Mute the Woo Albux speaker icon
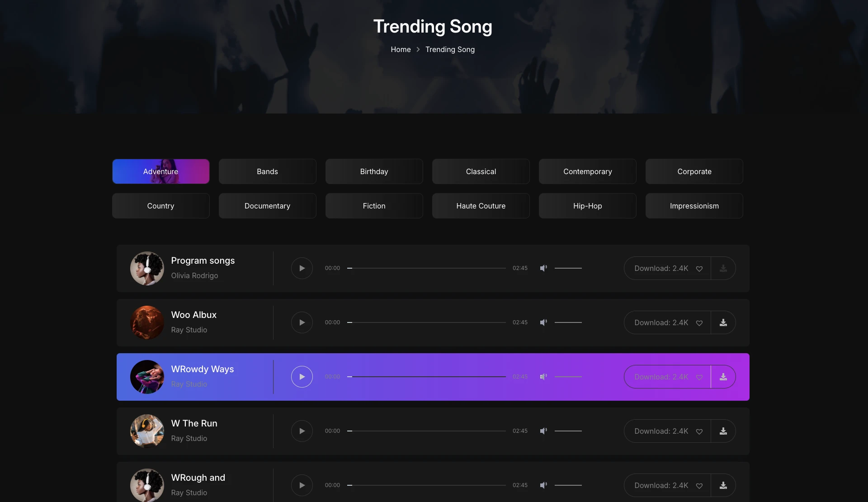Screen dimensions: 868x502 coord(543,322)
